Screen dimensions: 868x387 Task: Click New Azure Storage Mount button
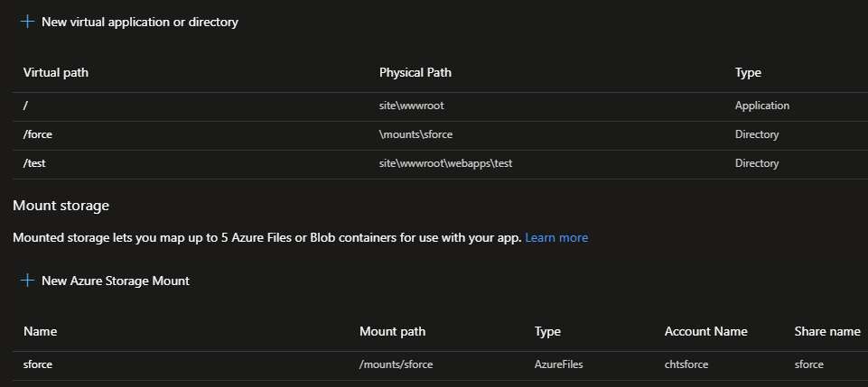click(x=115, y=281)
